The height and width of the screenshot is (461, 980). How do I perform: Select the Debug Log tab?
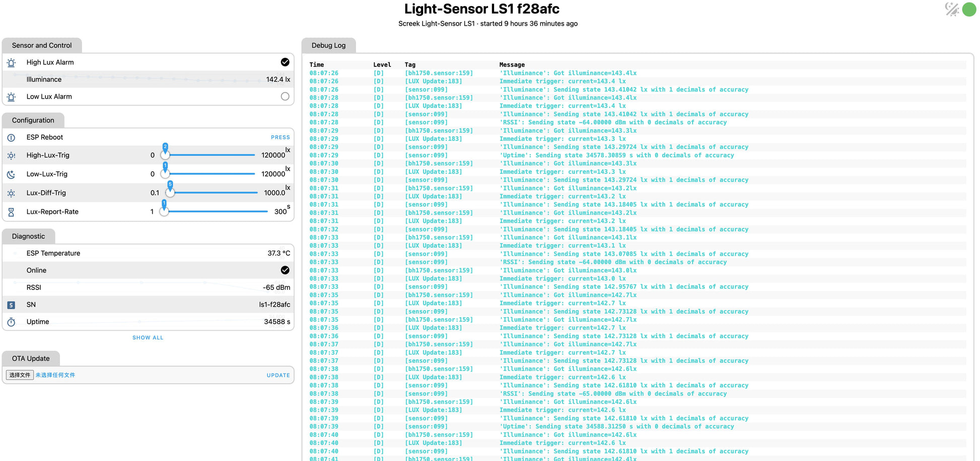[329, 45]
